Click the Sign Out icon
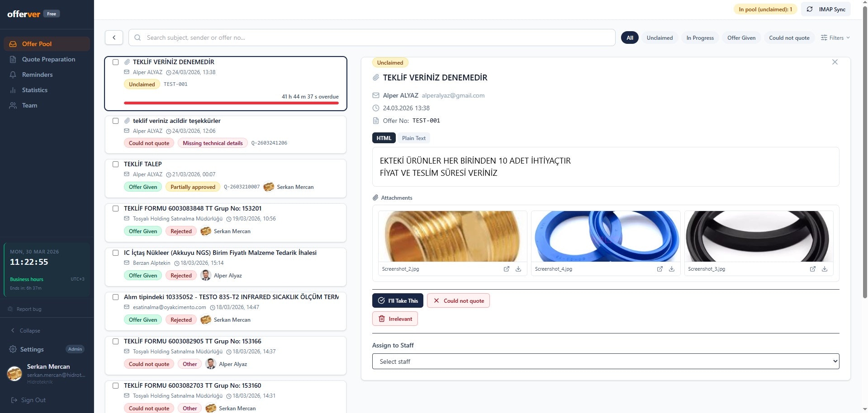The height and width of the screenshot is (413, 868). (14, 400)
